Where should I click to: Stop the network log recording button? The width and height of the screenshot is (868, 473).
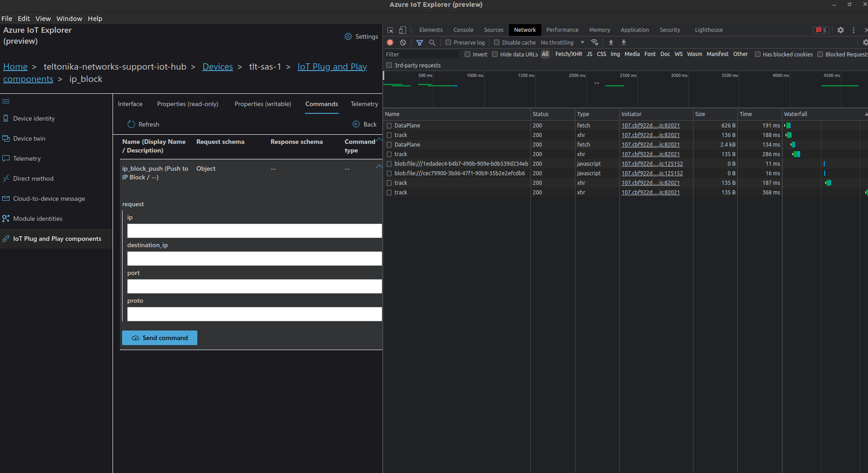coord(390,42)
